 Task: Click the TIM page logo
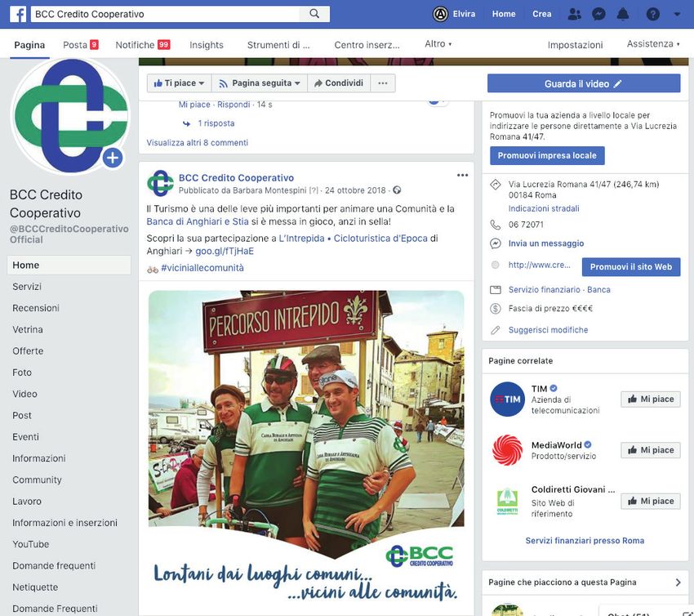[507, 399]
